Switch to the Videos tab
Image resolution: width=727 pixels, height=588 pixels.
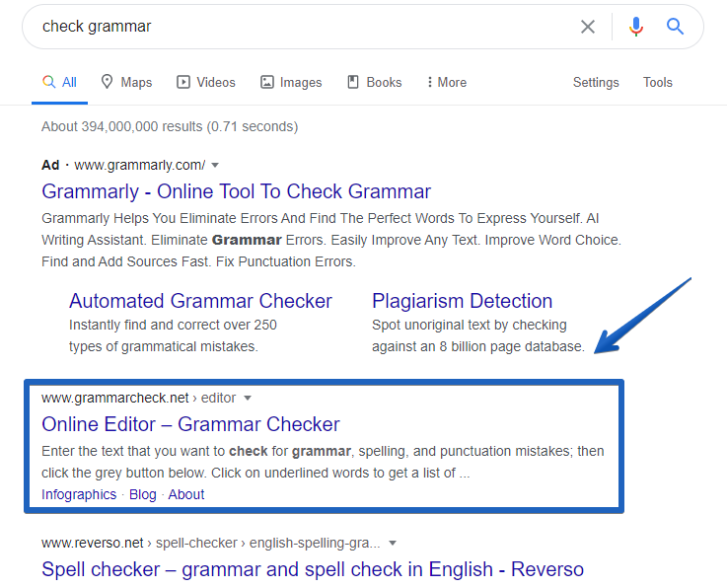[206, 83]
